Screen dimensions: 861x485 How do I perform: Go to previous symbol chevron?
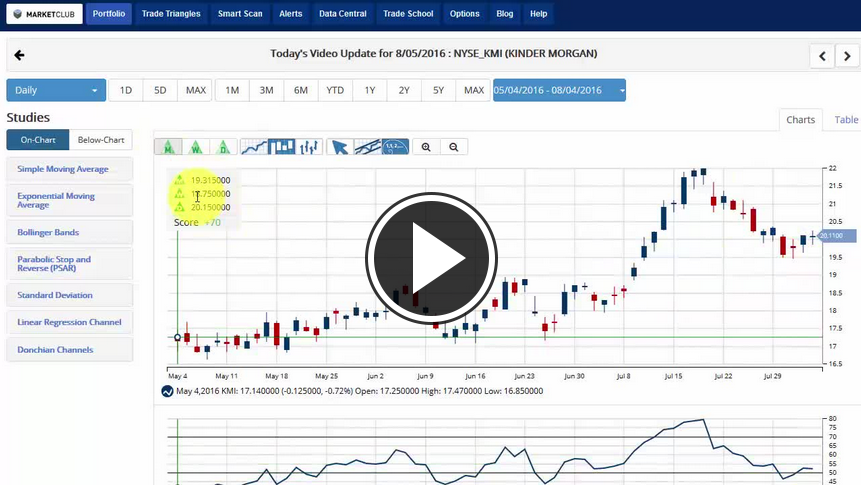tap(822, 56)
